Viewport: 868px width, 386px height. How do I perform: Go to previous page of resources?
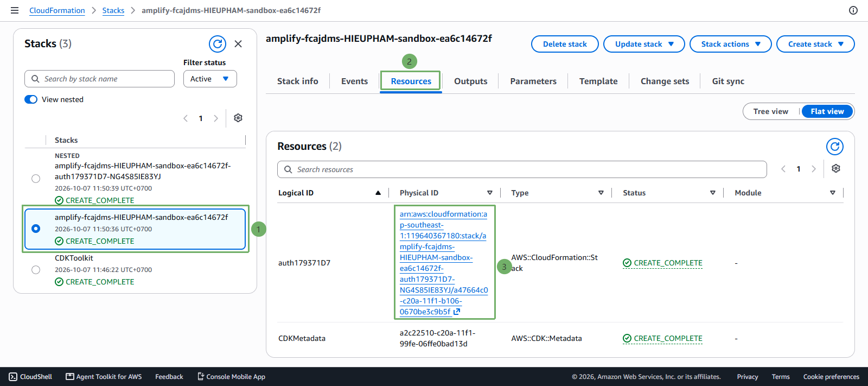click(x=783, y=169)
